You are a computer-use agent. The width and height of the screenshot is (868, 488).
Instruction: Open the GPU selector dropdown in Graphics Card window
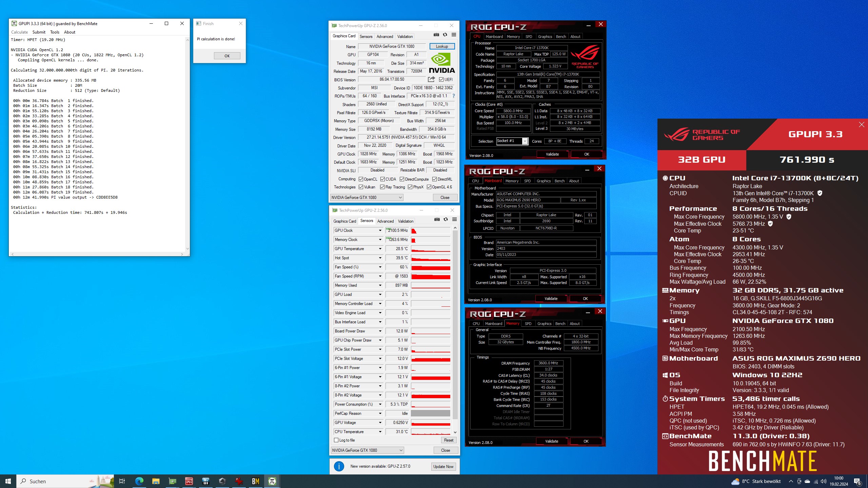coord(367,198)
